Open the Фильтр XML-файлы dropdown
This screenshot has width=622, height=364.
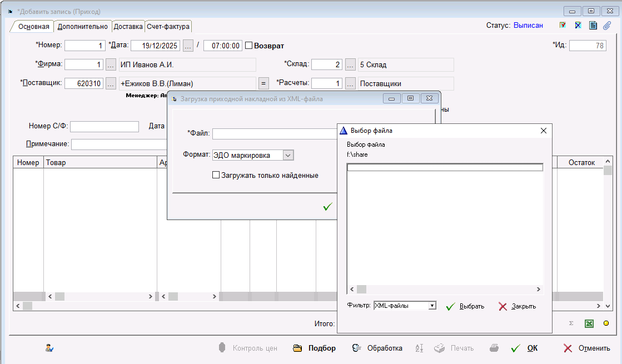pyautogui.click(x=431, y=306)
